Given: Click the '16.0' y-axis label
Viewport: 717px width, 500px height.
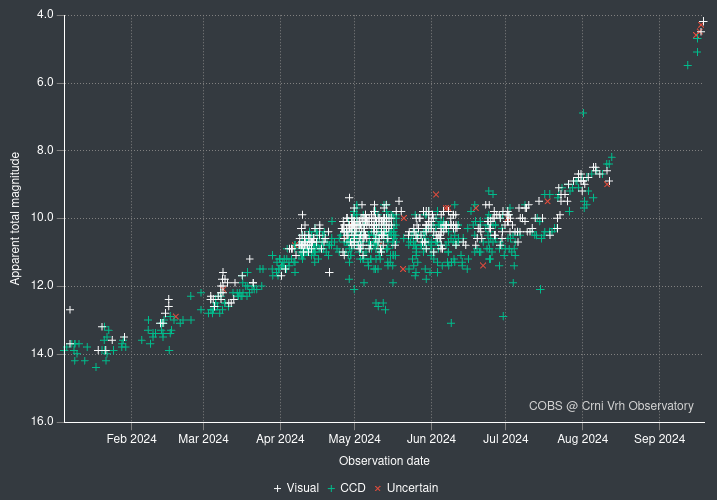Looking at the screenshot, I should (x=43, y=421).
